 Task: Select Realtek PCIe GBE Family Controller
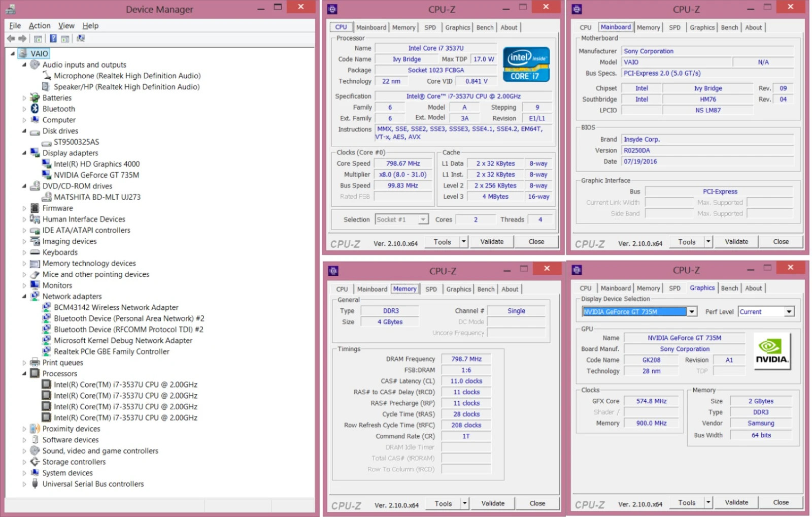coord(112,351)
